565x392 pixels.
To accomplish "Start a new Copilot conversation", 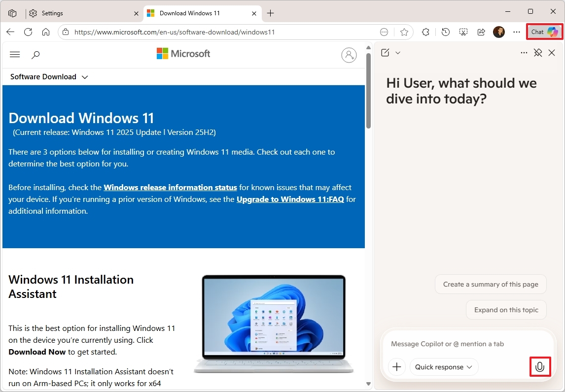I will click(385, 52).
